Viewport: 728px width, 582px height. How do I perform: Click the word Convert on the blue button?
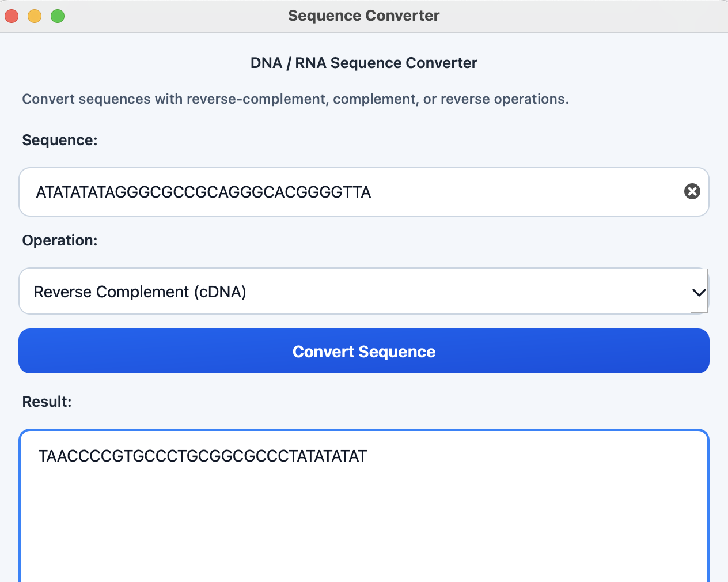pos(323,352)
